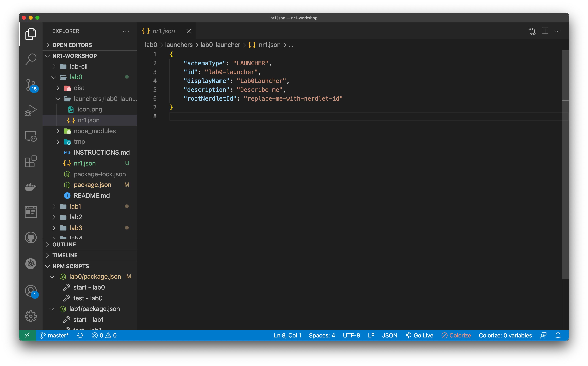The width and height of the screenshot is (588, 366).
Task: Open the GitHub view in activity bar
Action: (31, 238)
